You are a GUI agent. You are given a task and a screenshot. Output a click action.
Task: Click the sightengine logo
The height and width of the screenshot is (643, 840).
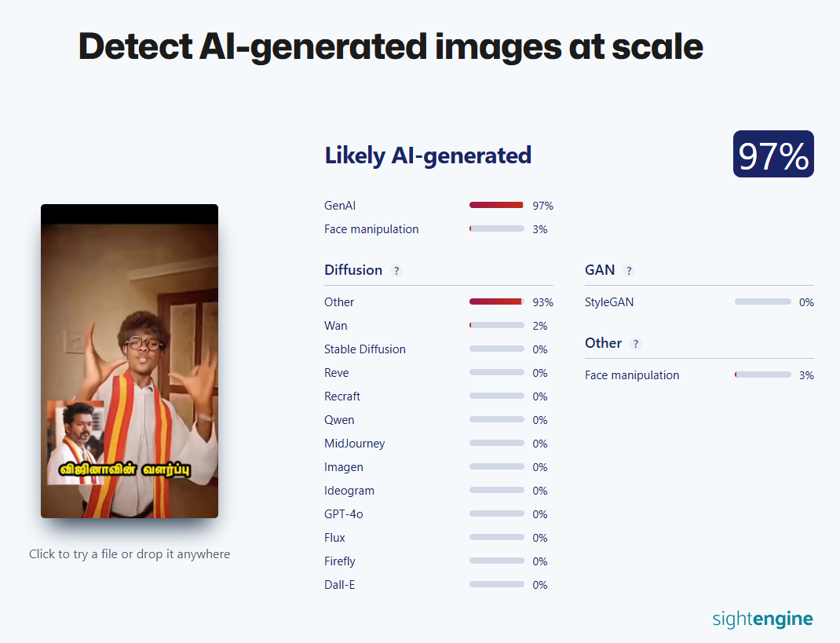(x=762, y=619)
